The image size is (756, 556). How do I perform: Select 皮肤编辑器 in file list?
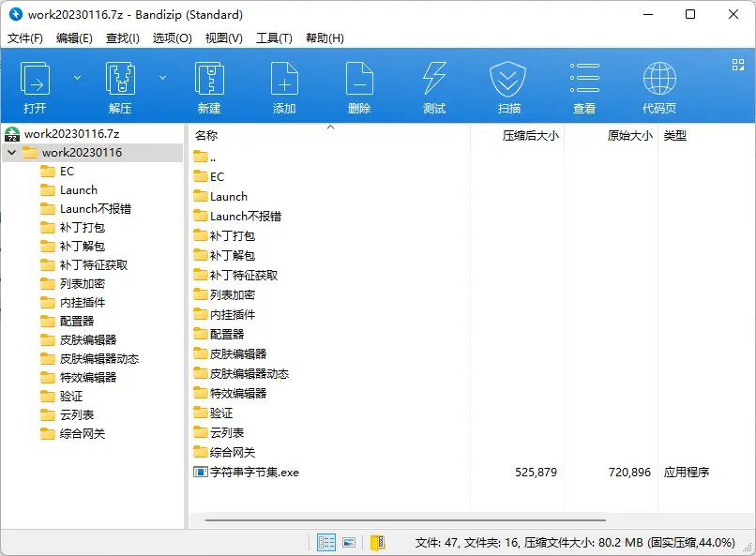click(230, 354)
